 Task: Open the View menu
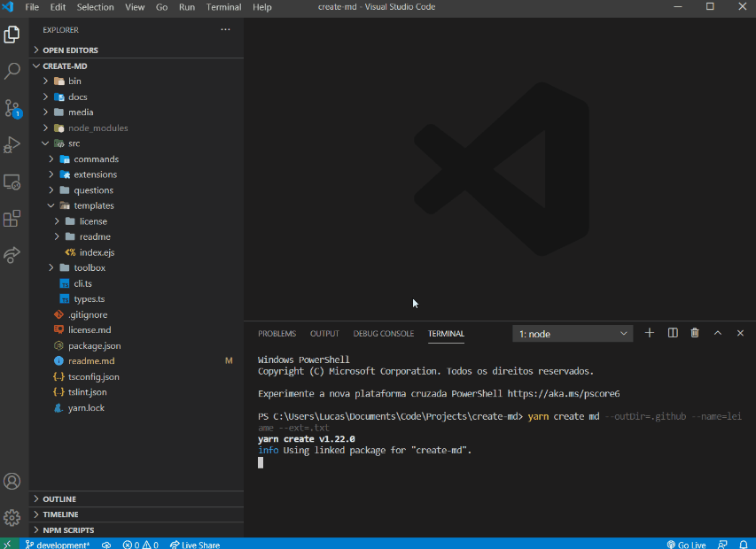tap(135, 7)
